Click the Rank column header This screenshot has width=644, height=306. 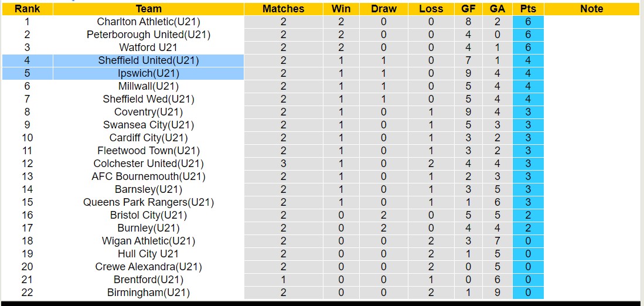pos(27,9)
